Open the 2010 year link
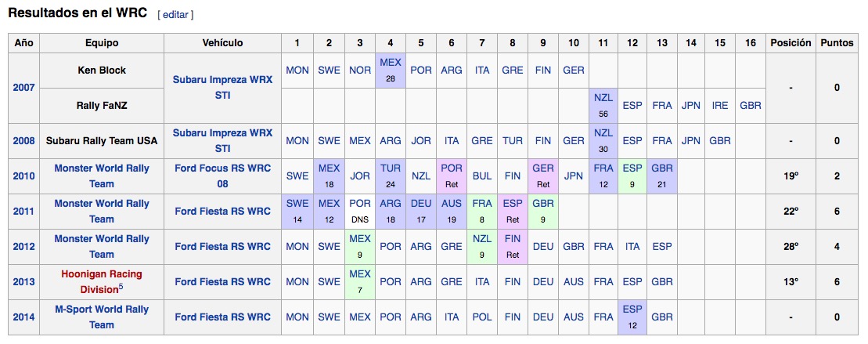This screenshot has height=344, width=868. click(23, 176)
